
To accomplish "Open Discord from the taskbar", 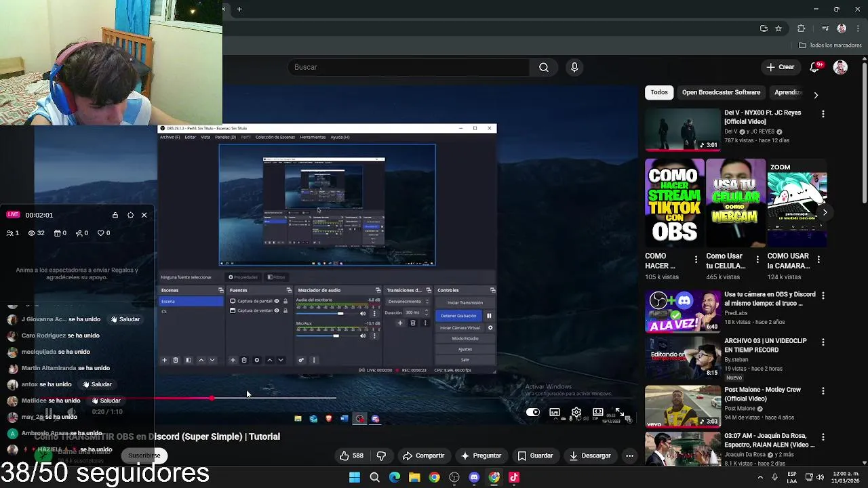I will pos(474,477).
